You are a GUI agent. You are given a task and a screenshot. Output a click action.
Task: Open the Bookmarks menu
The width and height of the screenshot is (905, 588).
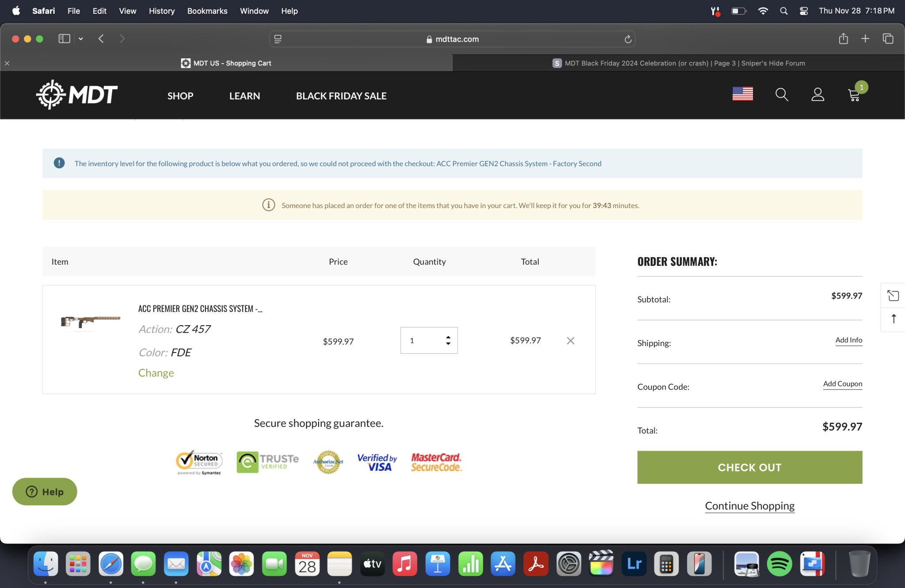pos(207,11)
